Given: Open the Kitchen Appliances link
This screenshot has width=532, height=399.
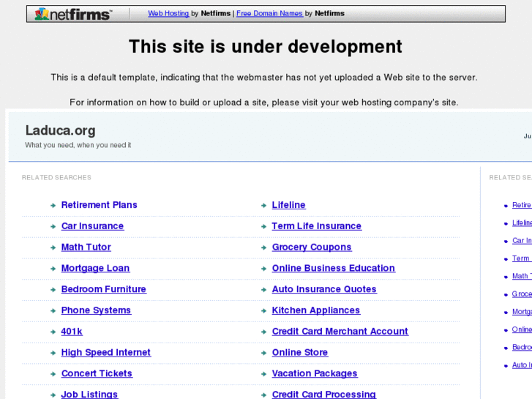Looking at the screenshot, I should click(x=316, y=310).
